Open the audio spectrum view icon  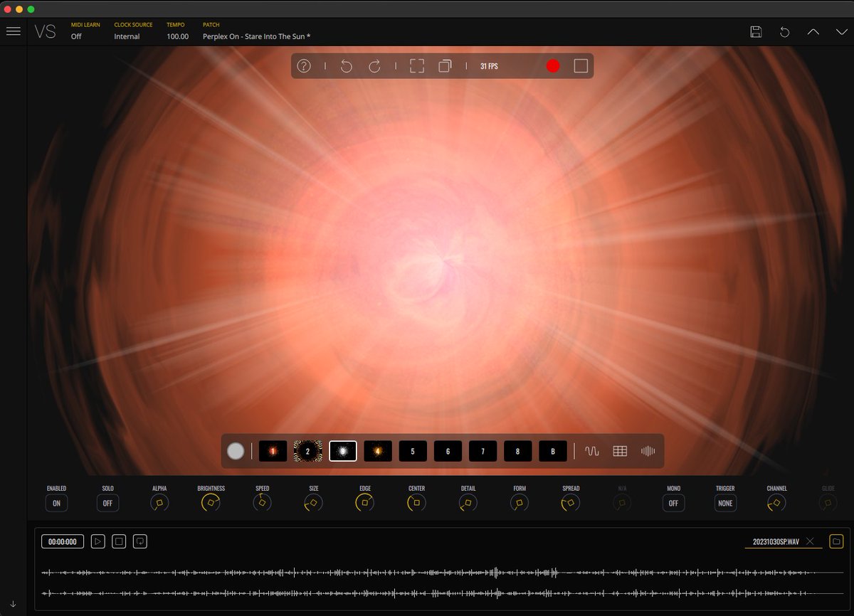647,450
